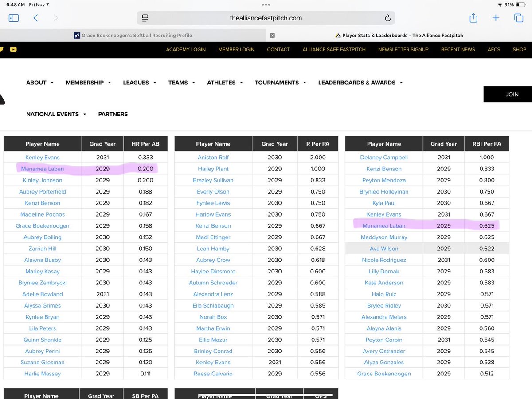Open Aniston Rolf's player profile
The height and width of the screenshot is (399, 532).
click(213, 158)
